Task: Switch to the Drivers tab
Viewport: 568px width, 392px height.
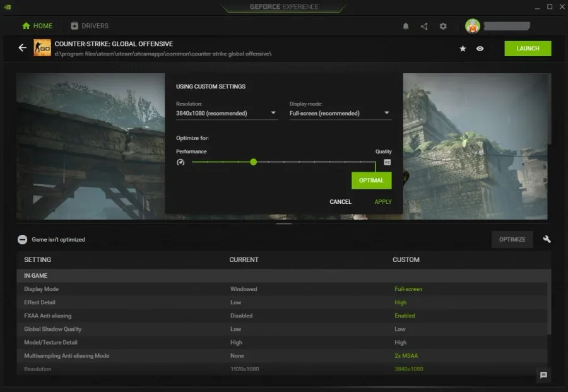Action: [90, 26]
